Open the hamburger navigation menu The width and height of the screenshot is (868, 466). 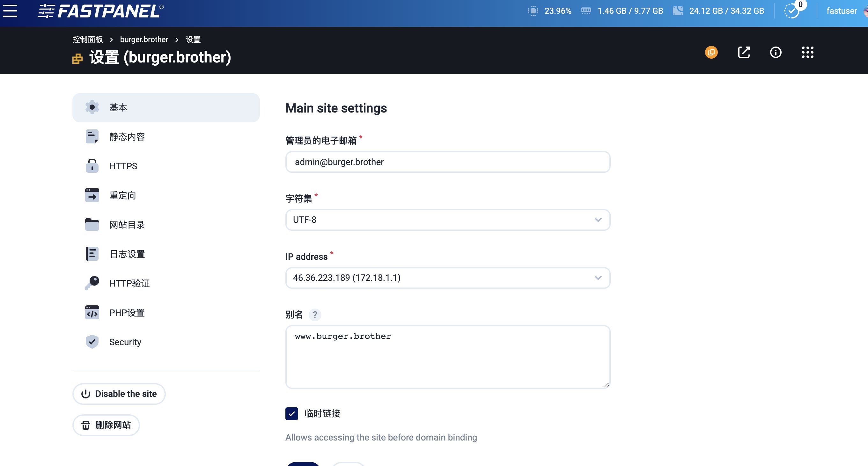pyautogui.click(x=10, y=11)
